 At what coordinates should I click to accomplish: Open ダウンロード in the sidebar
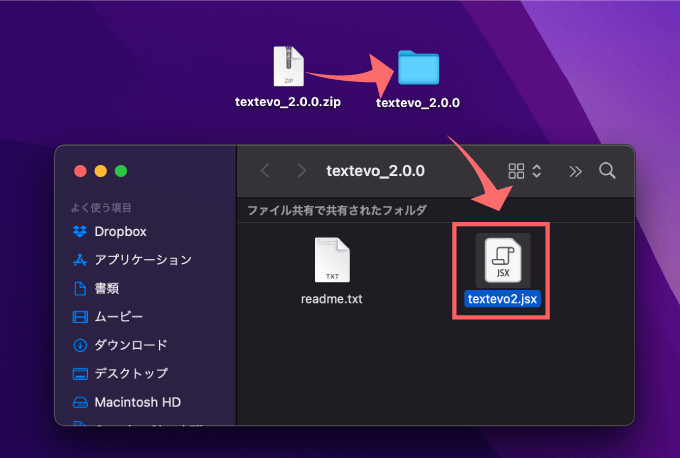120,345
